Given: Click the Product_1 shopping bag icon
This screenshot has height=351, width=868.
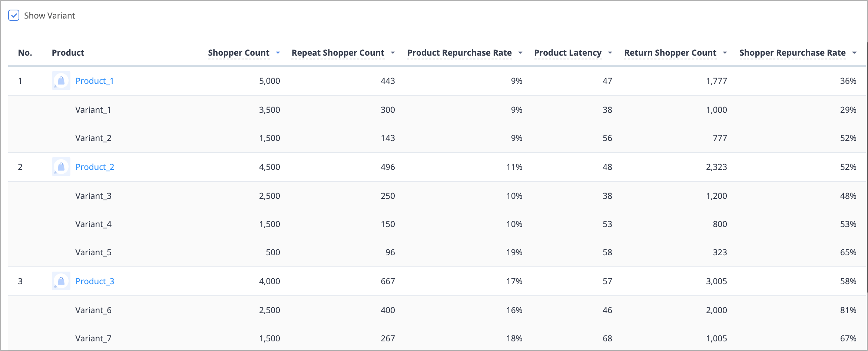Looking at the screenshot, I should click(61, 81).
